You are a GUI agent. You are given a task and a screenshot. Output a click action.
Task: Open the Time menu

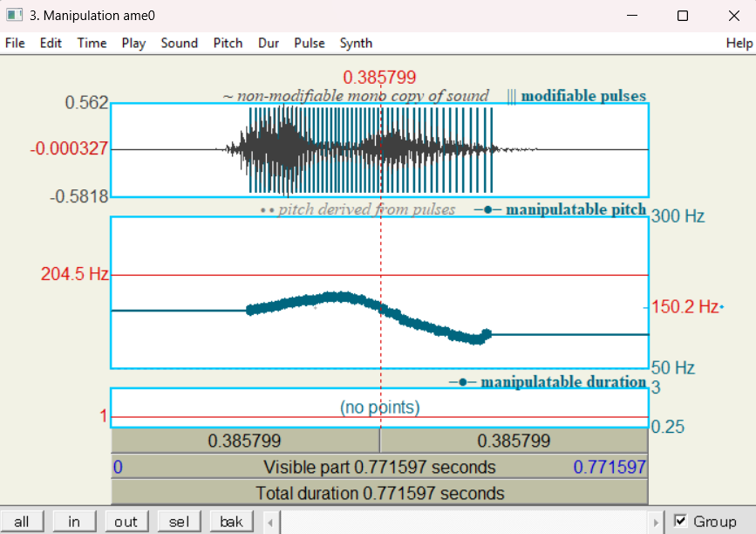[x=92, y=44]
